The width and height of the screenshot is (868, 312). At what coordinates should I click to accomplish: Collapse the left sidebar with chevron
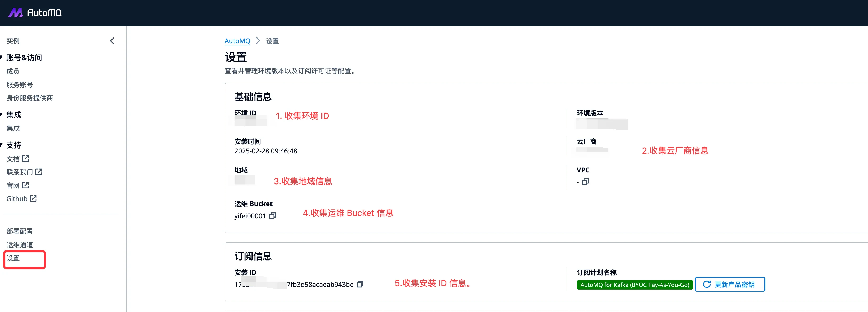click(x=112, y=41)
